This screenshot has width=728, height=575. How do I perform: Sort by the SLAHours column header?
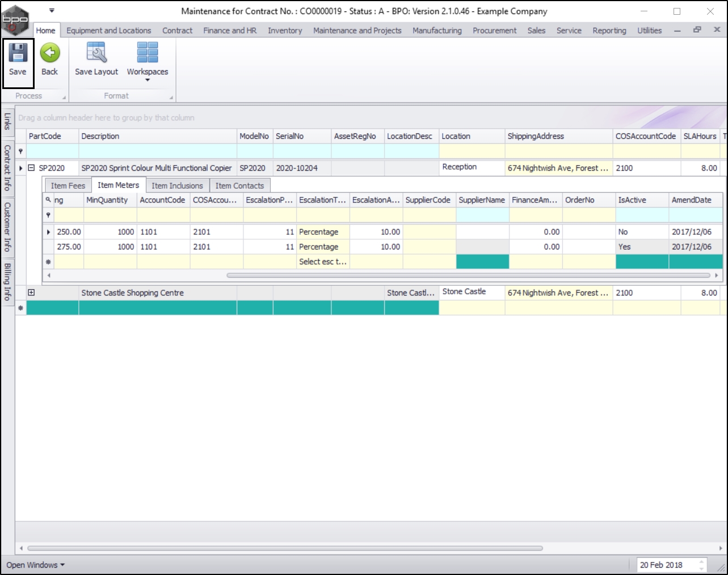(x=700, y=136)
